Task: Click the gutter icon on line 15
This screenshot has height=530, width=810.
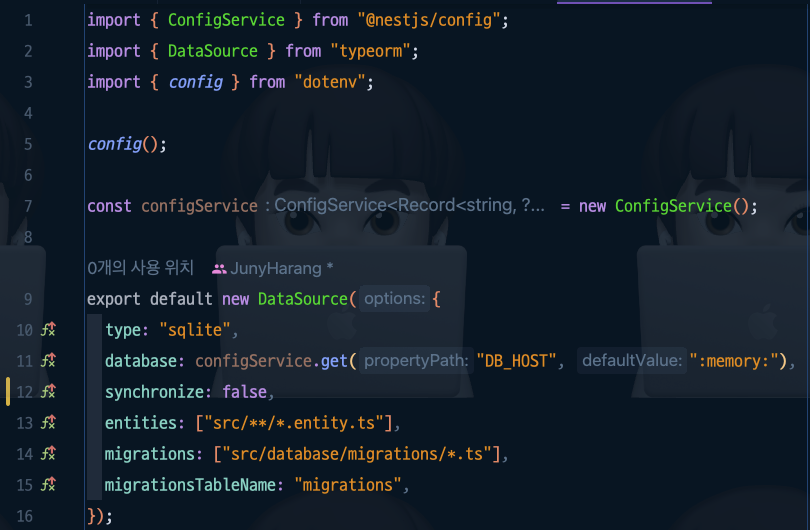Action: click(49, 485)
